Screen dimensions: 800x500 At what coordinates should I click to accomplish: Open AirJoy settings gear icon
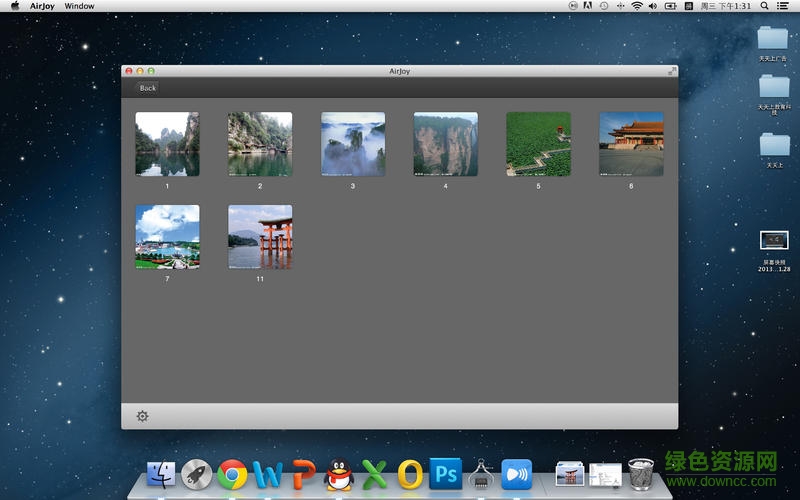pyautogui.click(x=142, y=416)
